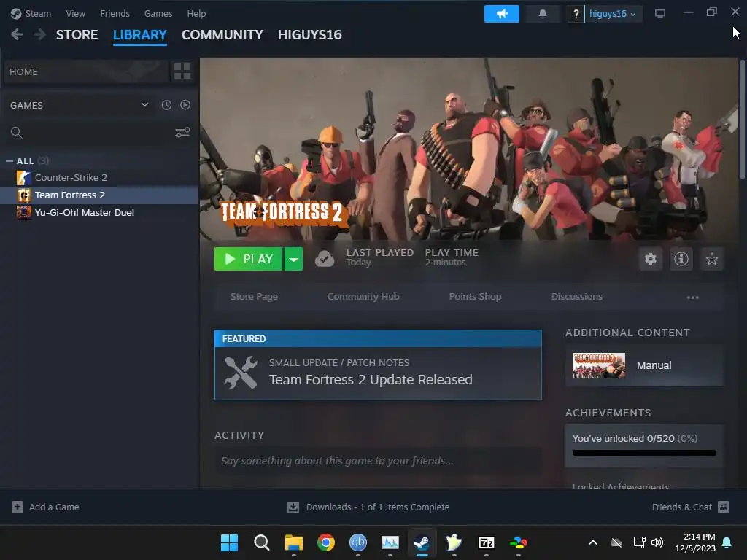Click the Steam logo in menu bar
The height and width of the screenshot is (560, 747).
click(16, 13)
